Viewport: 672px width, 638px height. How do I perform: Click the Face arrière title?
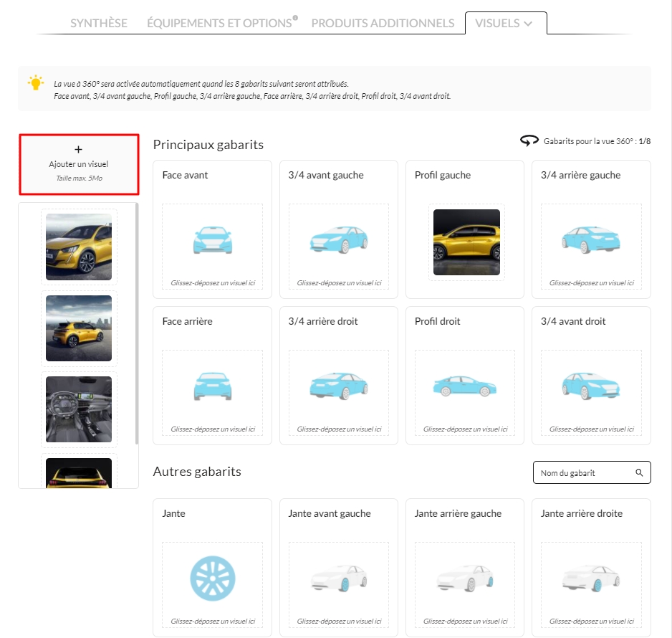click(187, 321)
